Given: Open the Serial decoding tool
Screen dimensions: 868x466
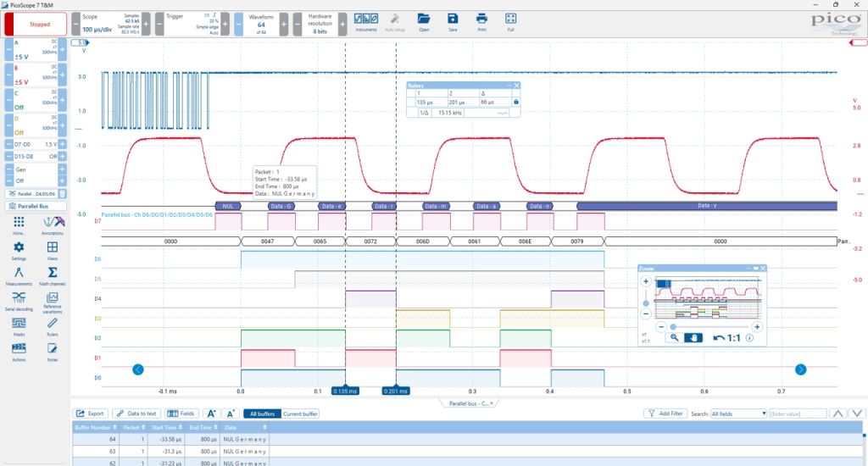Looking at the screenshot, I should coord(19,301).
